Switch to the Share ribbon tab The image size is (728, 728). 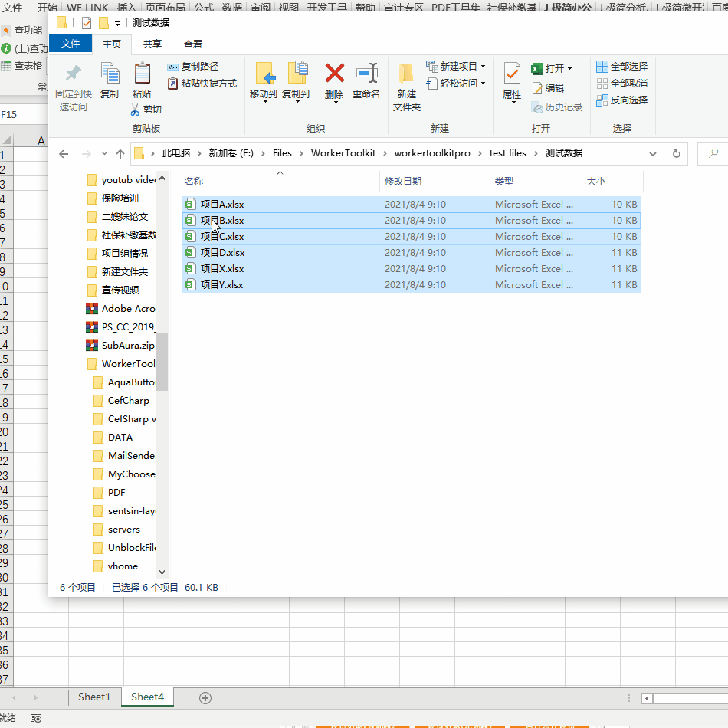[152, 44]
